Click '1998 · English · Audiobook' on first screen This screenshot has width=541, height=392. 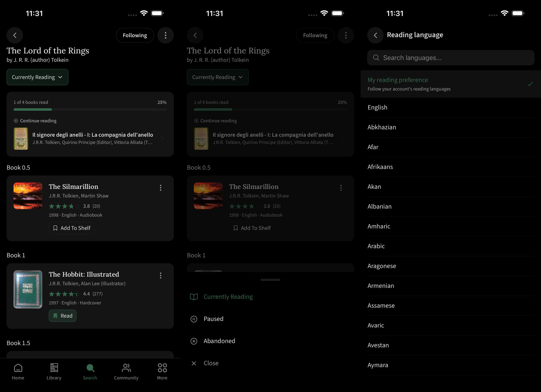[x=75, y=215]
